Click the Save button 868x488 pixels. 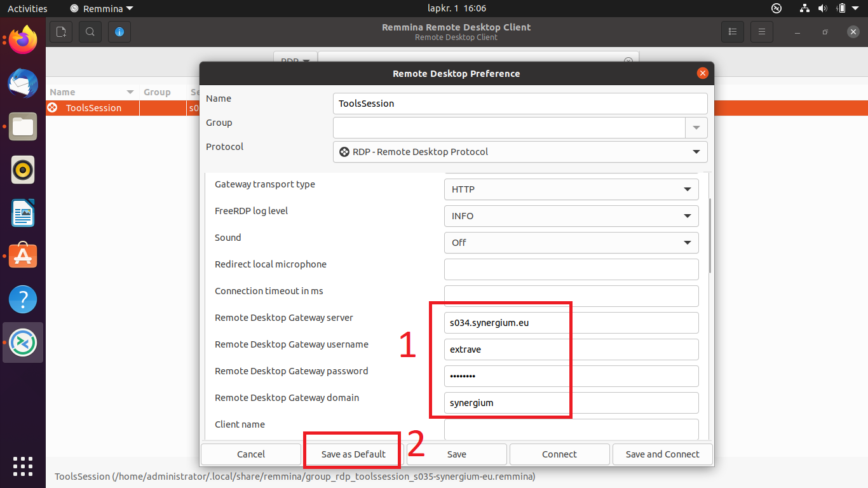[456, 454]
